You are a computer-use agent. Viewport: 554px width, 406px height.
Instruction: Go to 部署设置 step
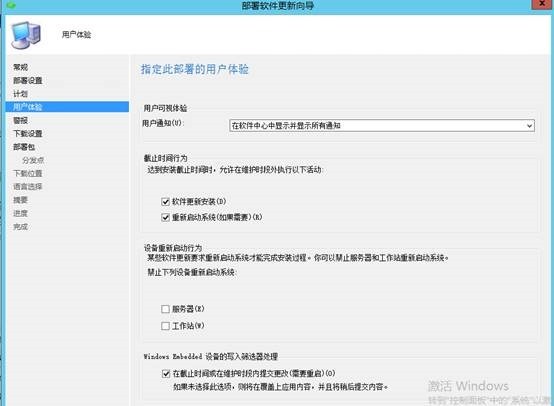(x=28, y=80)
